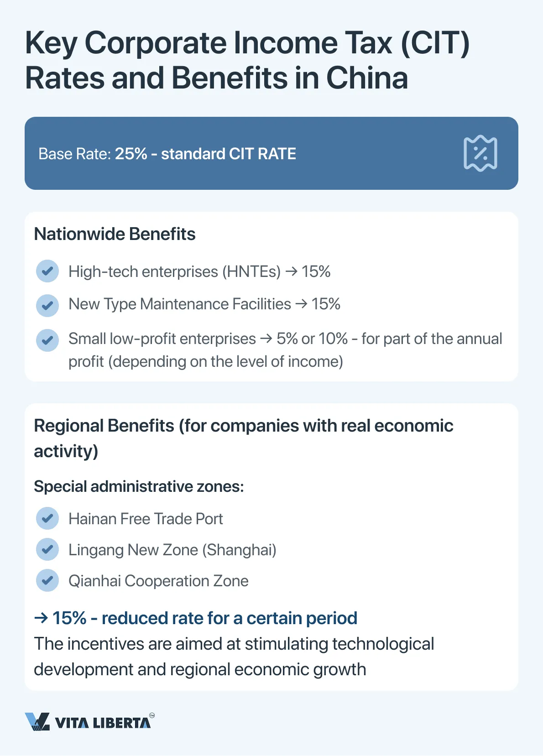
Task: Click the Hainan Free Trade Port text
Action: (x=146, y=519)
